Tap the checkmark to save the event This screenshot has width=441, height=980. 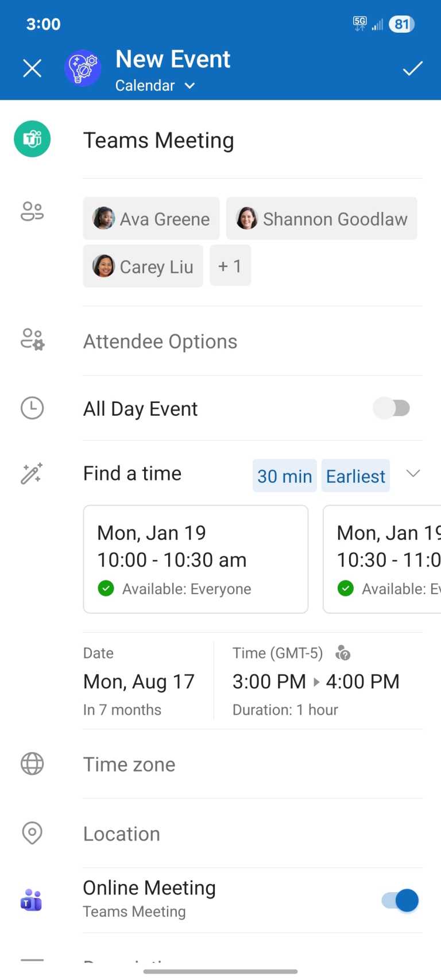(412, 69)
